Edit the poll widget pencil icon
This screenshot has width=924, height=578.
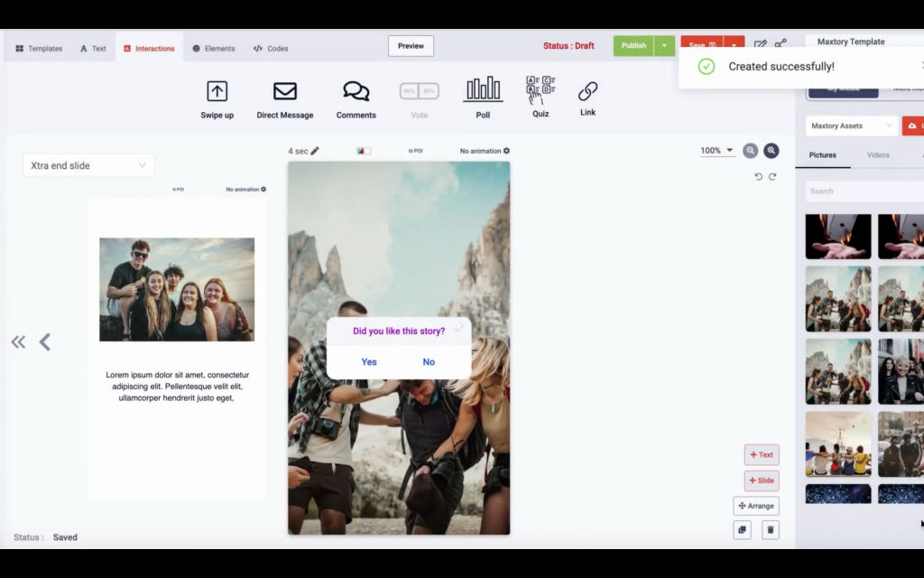[459, 327]
